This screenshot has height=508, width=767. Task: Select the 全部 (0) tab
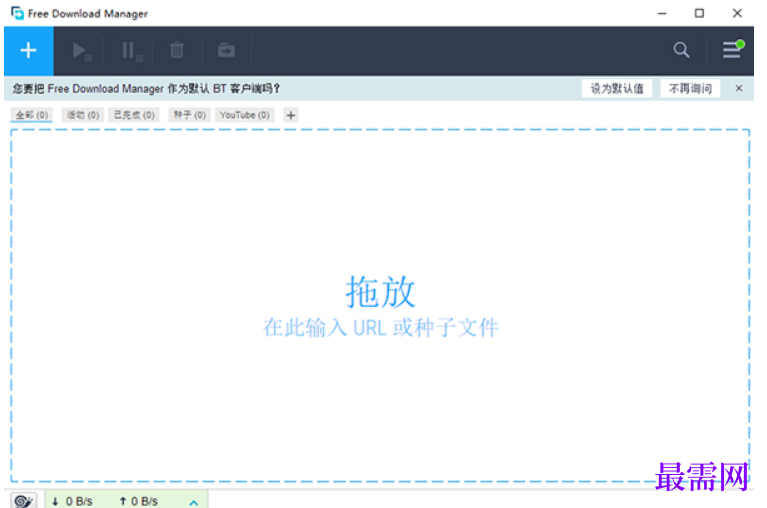click(32, 115)
